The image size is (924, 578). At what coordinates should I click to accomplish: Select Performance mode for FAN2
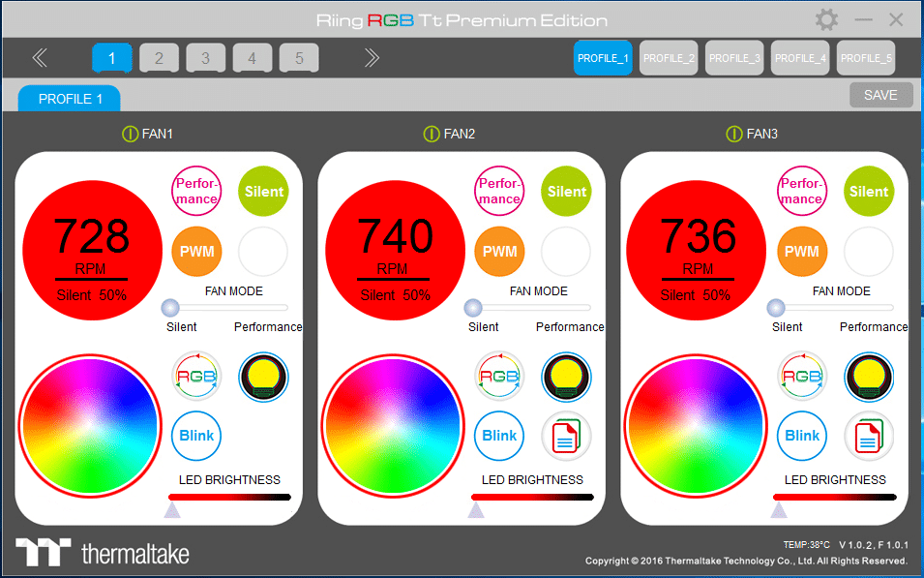[x=499, y=191]
